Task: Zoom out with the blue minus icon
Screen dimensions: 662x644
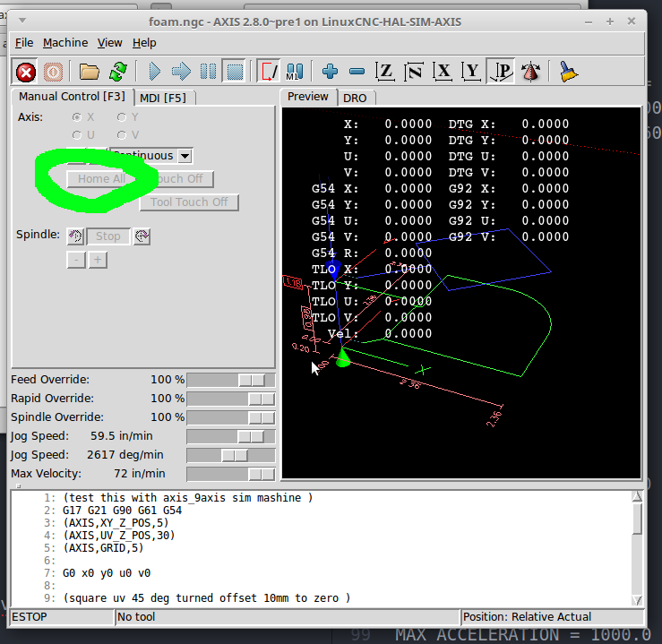Action: [x=357, y=72]
